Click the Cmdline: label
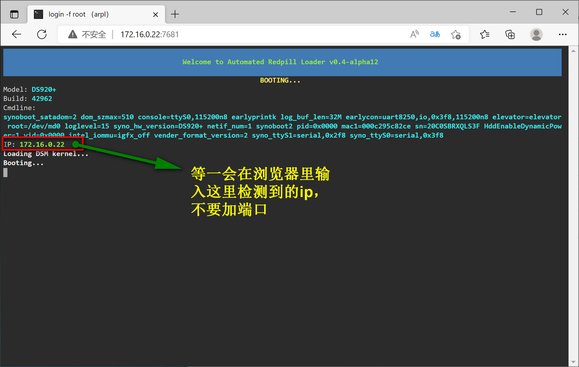The width and height of the screenshot is (579, 367). [19, 108]
